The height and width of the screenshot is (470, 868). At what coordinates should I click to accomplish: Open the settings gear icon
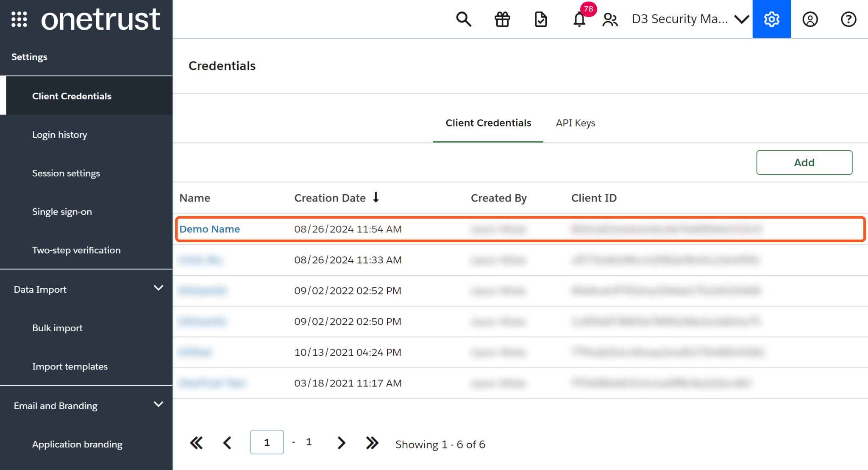pyautogui.click(x=771, y=20)
